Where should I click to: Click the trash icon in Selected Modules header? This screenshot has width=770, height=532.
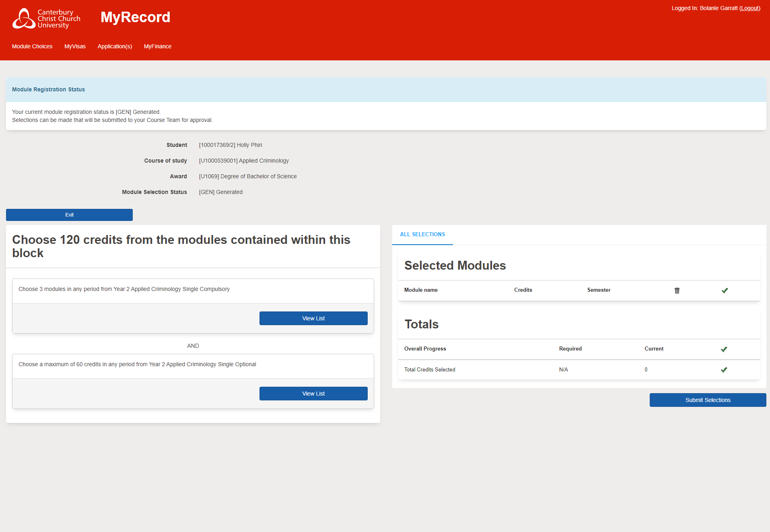(x=677, y=291)
